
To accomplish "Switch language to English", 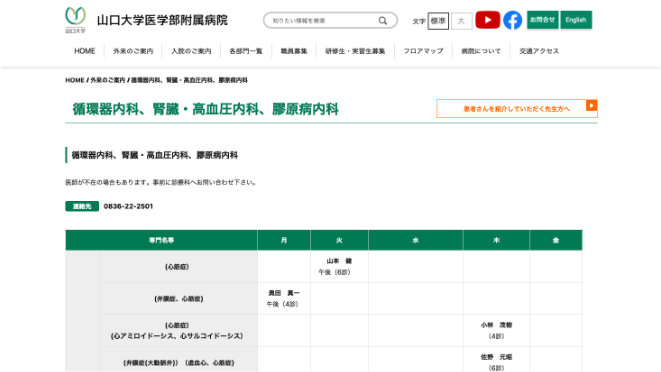I will coord(576,20).
